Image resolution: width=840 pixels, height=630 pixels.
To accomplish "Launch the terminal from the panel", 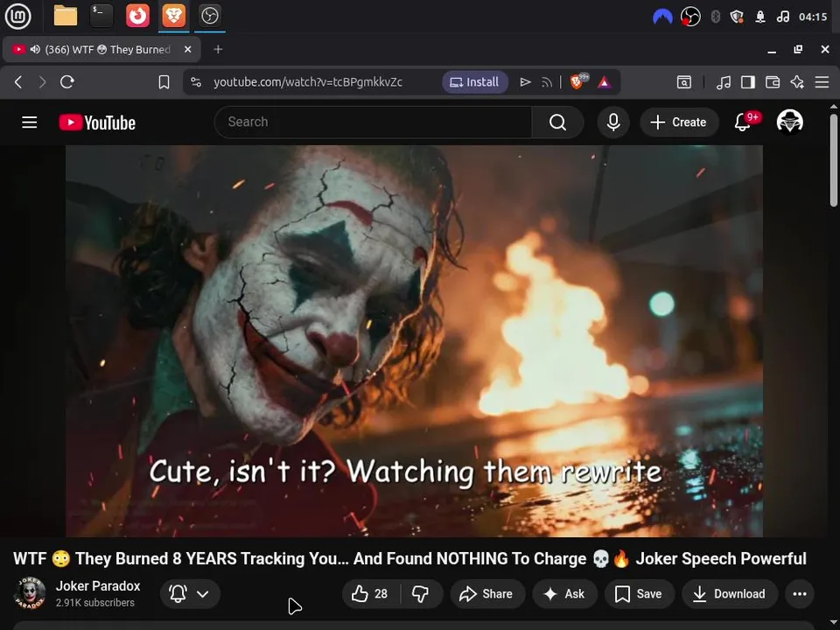I will (x=101, y=16).
